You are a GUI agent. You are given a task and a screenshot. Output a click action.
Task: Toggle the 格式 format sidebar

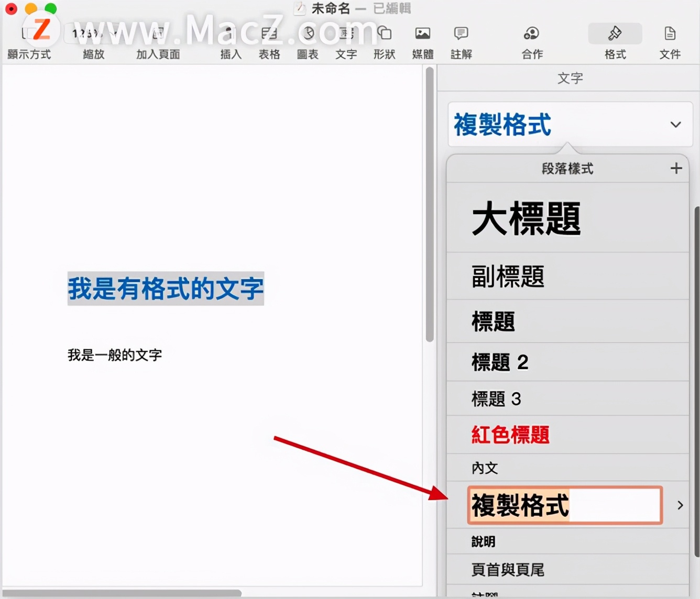(x=615, y=34)
